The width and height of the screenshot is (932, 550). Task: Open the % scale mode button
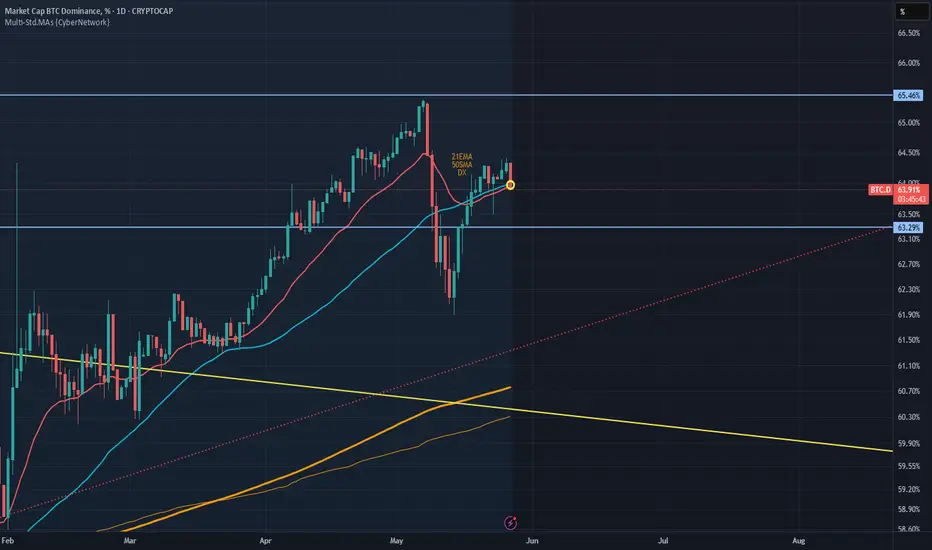[x=911, y=11]
